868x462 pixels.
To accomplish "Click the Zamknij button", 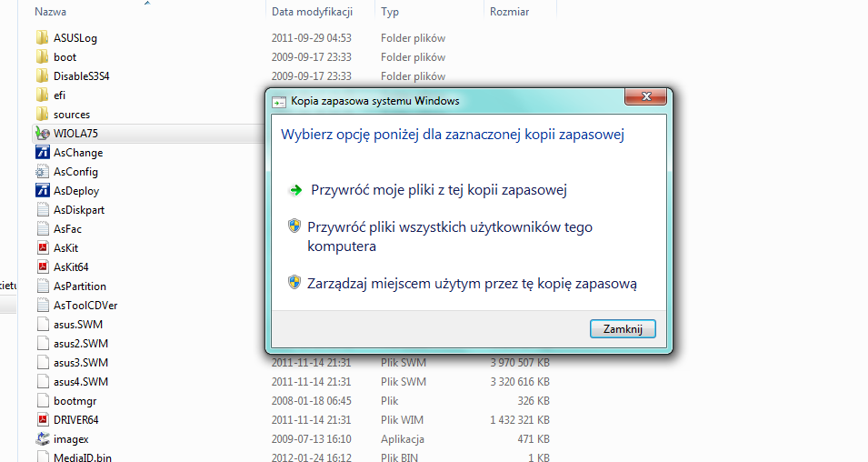I will pos(623,329).
